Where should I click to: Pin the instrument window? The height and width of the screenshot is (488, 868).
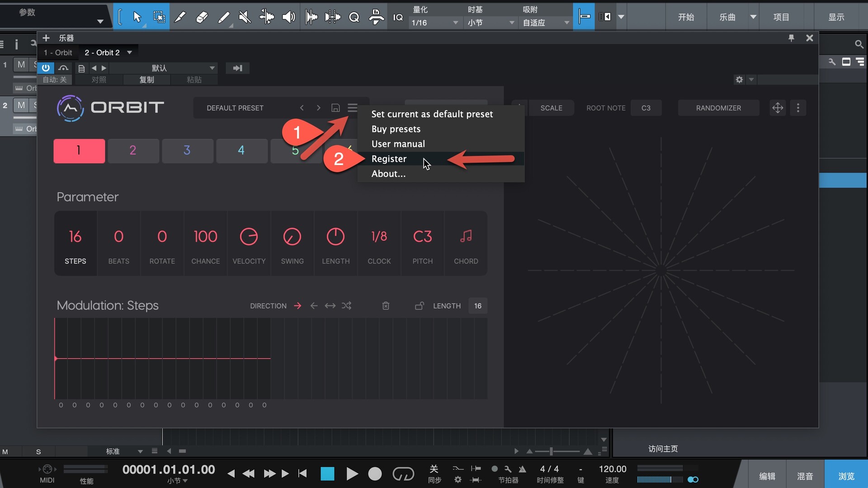tap(791, 38)
